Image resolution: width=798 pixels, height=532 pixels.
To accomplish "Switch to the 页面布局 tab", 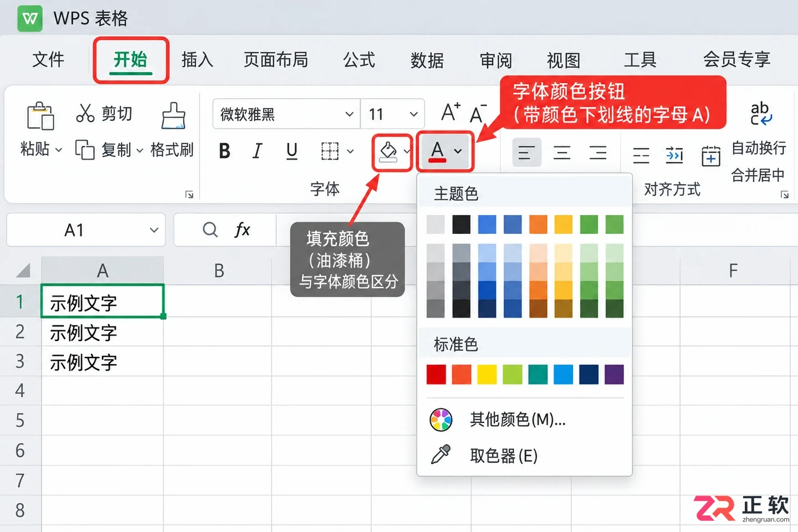I will click(x=276, y=59).
